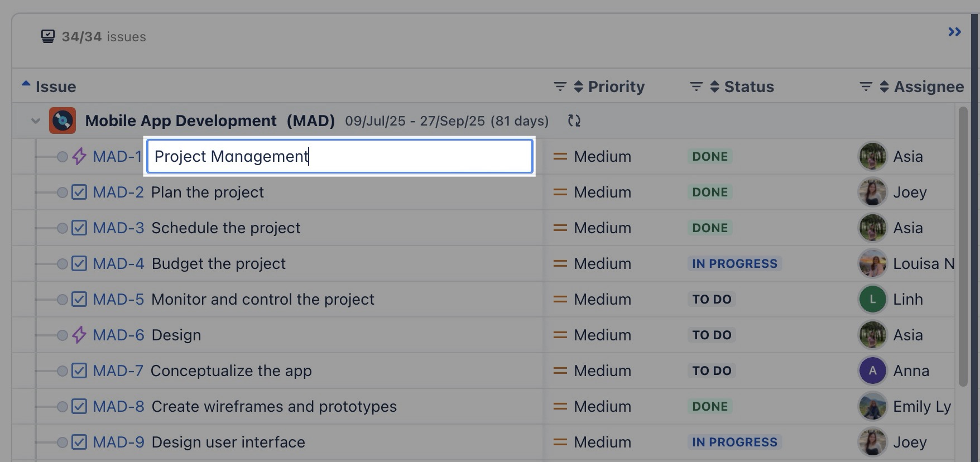Open the Priority column filter icon
Viewport: 980px width, 462px height.
560,86
